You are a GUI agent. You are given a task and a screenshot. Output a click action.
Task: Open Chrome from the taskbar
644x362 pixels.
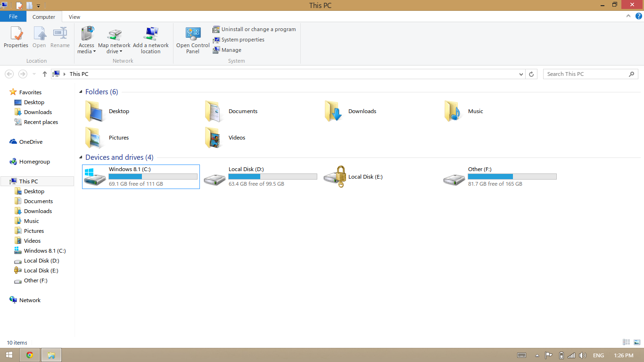pos(30,355)
